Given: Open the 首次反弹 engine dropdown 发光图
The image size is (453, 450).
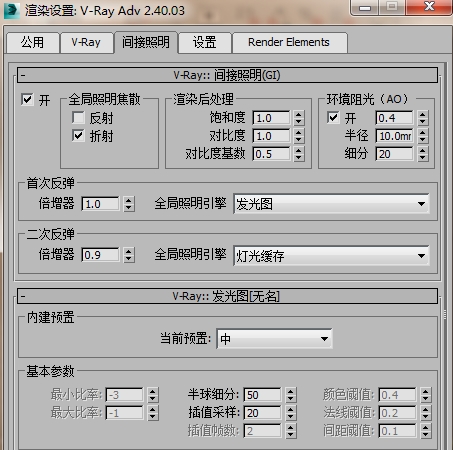Looking at the screenshot, I should (x=331, y=204).
